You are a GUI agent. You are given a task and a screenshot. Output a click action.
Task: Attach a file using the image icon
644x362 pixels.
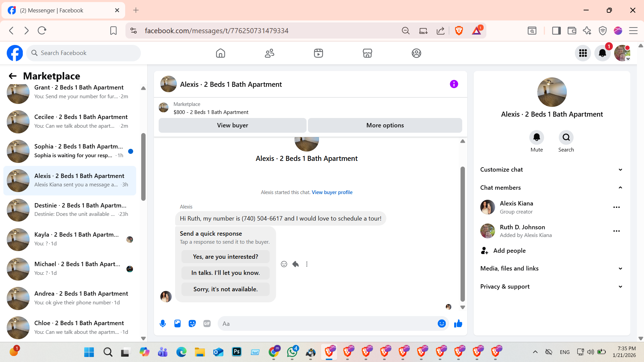[177, 323]
